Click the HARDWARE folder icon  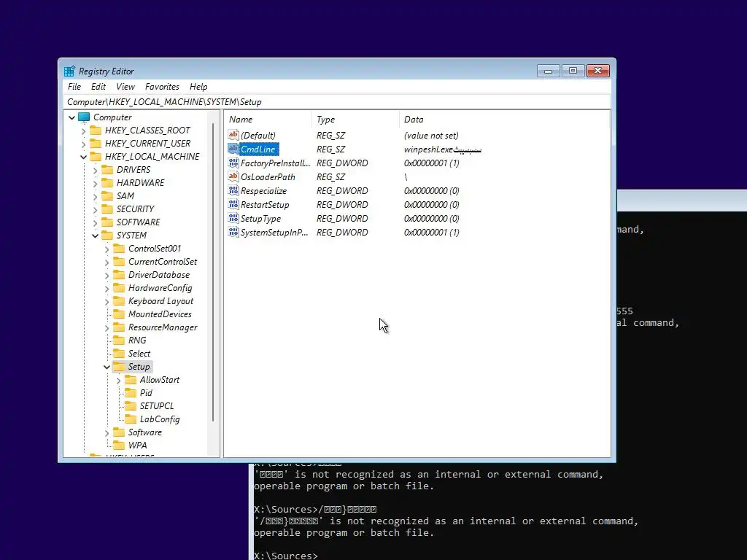click(108, 183)
